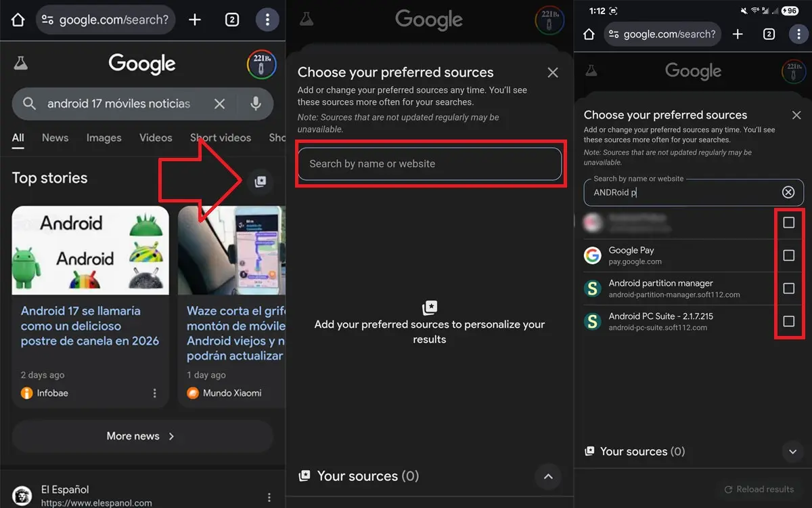Tap the More news button
Viewport: 812px width, 508px height.
pyautogui.click(x=141, y=436)
